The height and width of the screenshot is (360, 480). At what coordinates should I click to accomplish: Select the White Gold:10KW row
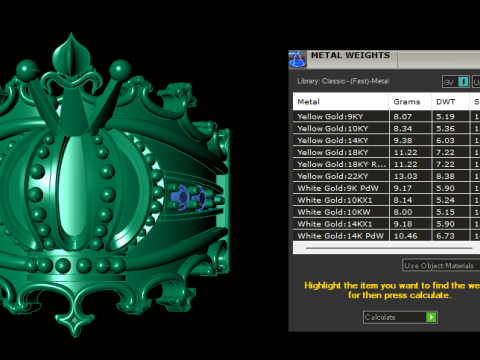[x=386, y=212]
